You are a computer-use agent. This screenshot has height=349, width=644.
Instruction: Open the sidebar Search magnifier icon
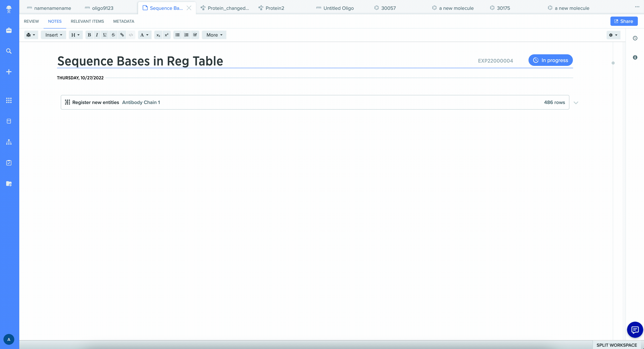(x=9, y=51)
